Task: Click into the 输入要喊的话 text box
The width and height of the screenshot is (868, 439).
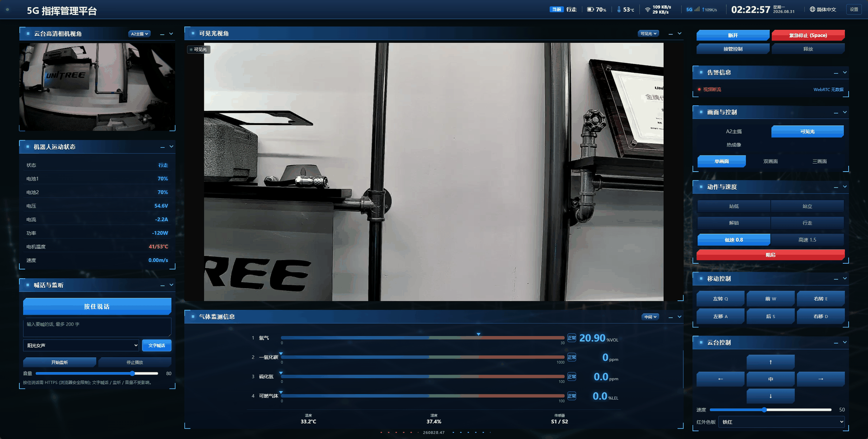Action: (97, 327)
